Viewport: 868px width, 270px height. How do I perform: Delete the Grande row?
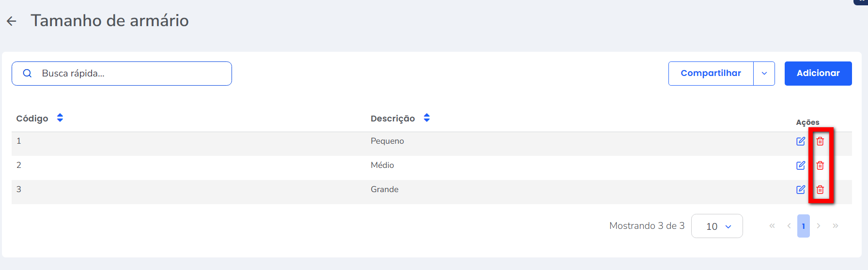820,190
